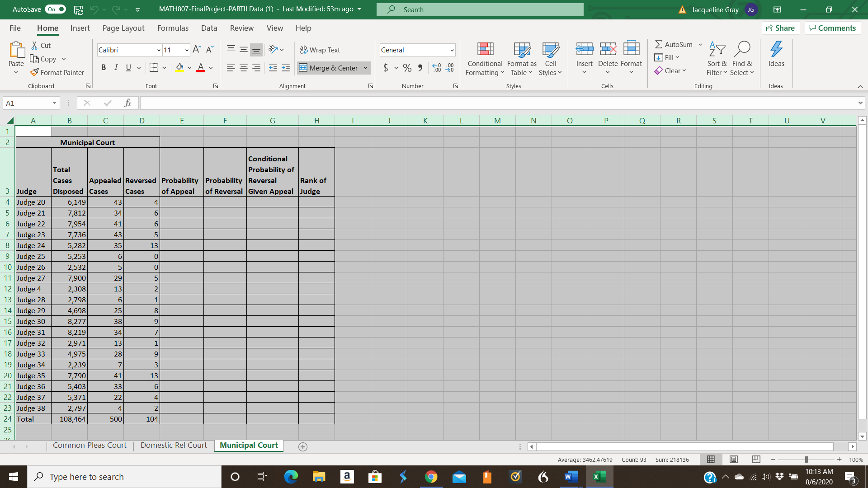Switch to Page Break Preview view icon
This screenshot has height=488, width=868.
coord(756,460)
